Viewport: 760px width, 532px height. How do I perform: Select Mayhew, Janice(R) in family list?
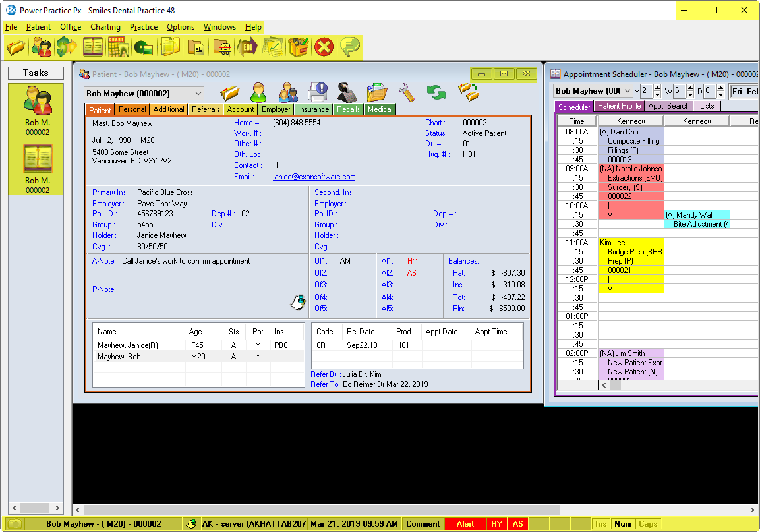point(128,345)
